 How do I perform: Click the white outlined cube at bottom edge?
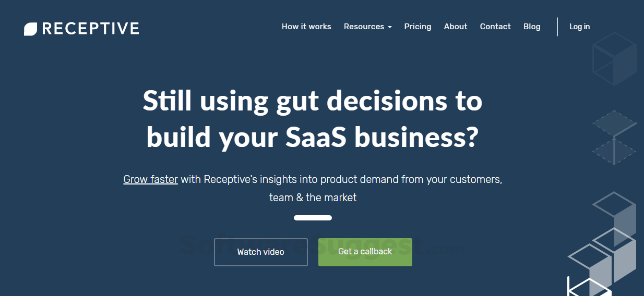588,288
